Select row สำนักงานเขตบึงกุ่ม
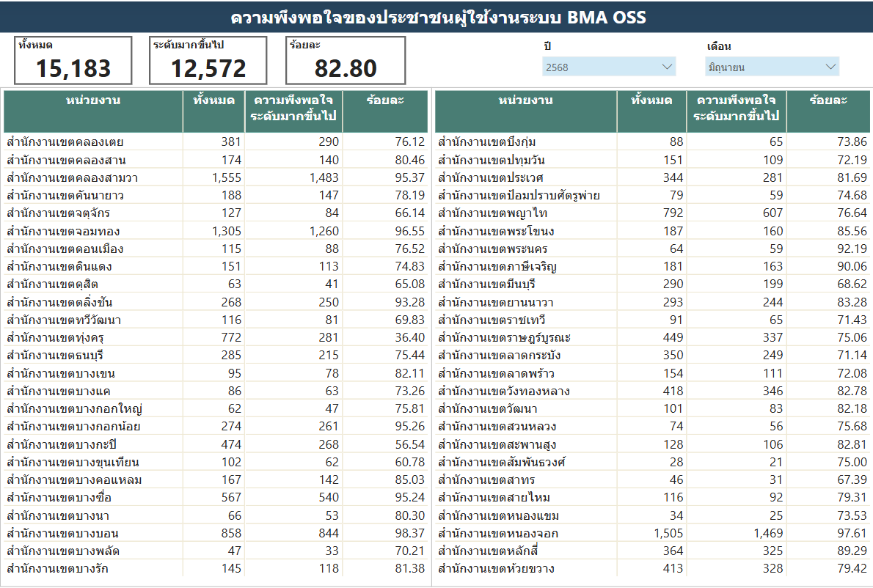 652,142
